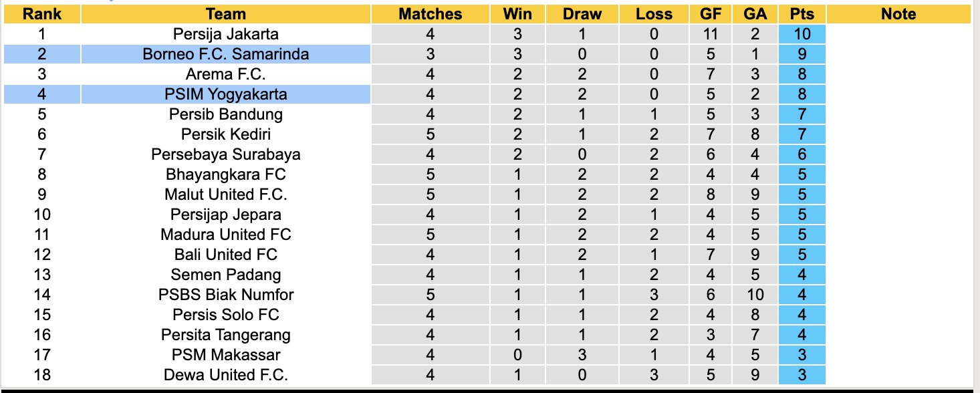This screenshot has width=980, height=393.
Task: Select the GF column header
Action: (710, 14)
